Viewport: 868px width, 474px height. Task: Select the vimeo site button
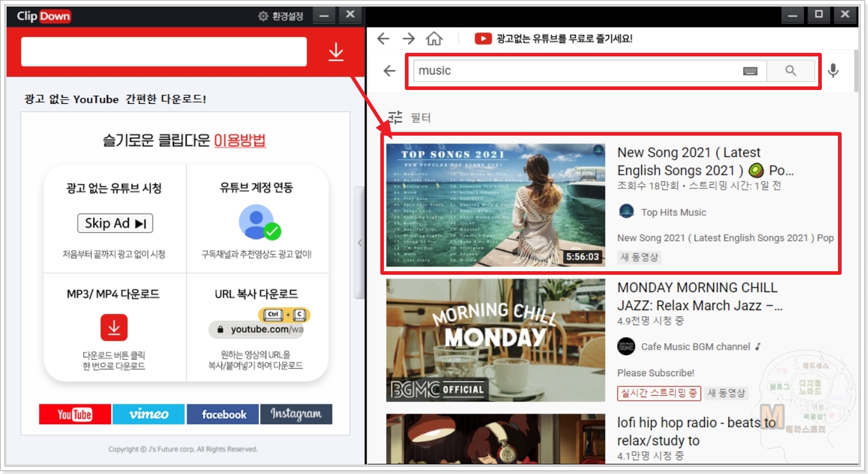coord(149,414)
